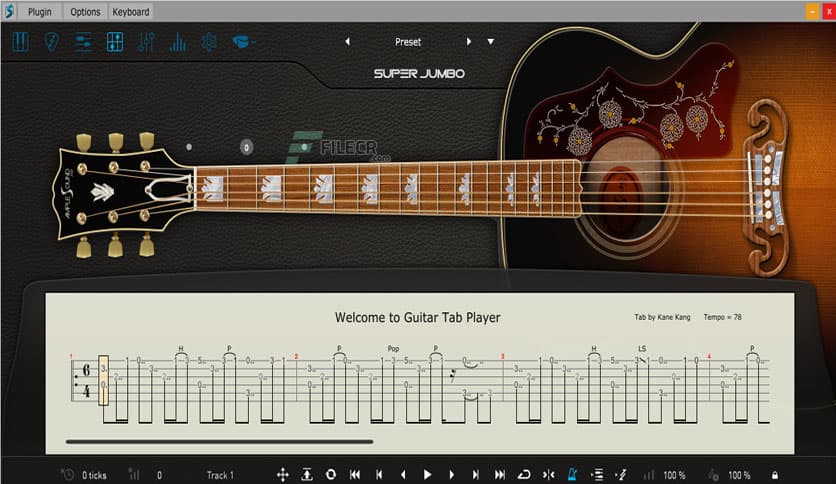Image resolution: width=836 pixels, height=484 pixels.
Task: Toggle the lock icon
Action: (x=775, y=475)
